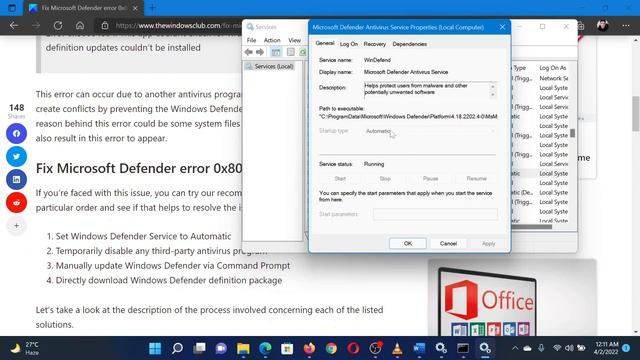Screen dimensions: 640x360
Task: Open Action menu in Services window
Action: 272,40
